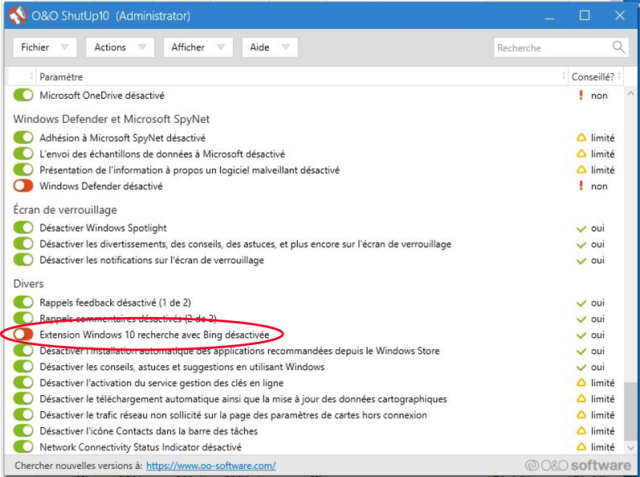Click yellow warning icon for Network Connectivity Status Indicator
The image size is (640, 477).
[579, 447]
